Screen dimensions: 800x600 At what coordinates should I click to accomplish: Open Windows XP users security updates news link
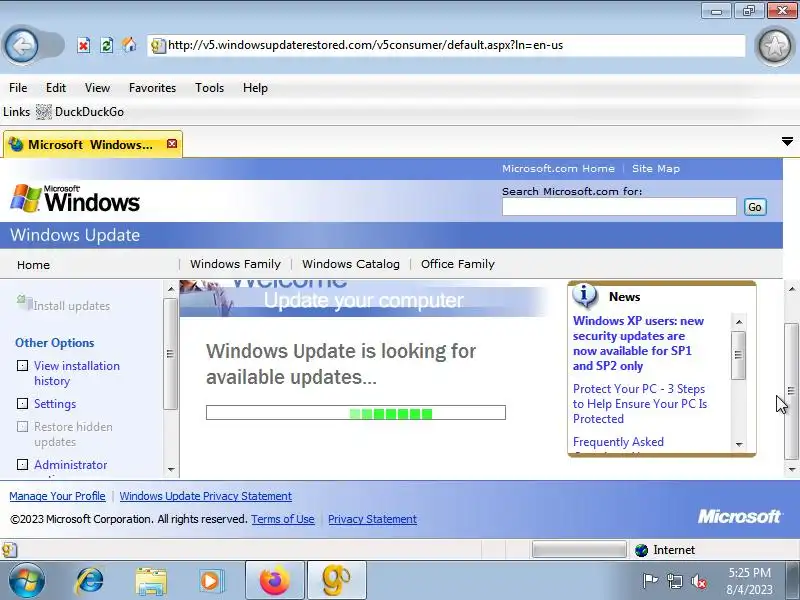(638, 343)
